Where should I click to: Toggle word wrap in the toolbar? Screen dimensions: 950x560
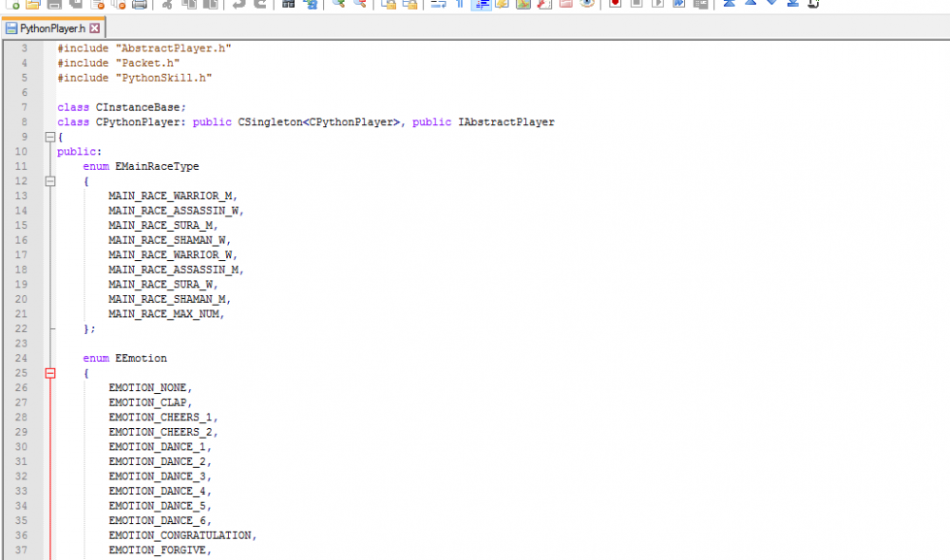click(438, 4)
